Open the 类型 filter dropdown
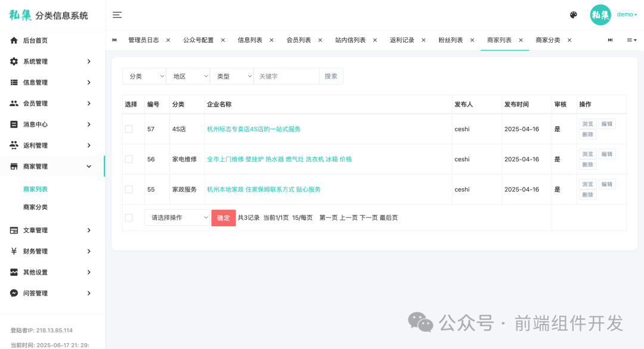 [231, 76]
